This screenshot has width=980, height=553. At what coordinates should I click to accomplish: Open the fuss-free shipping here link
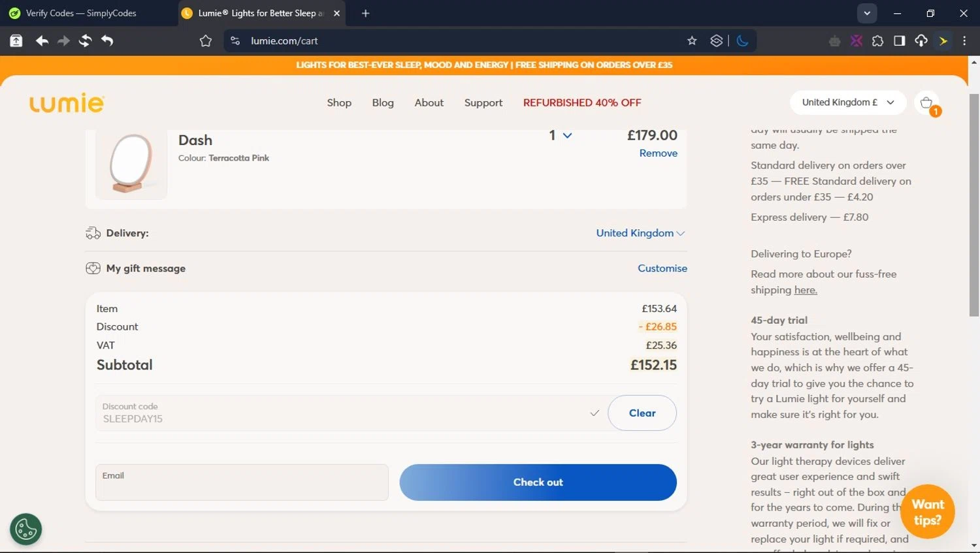pyautogui.click(x=806, y=290)
